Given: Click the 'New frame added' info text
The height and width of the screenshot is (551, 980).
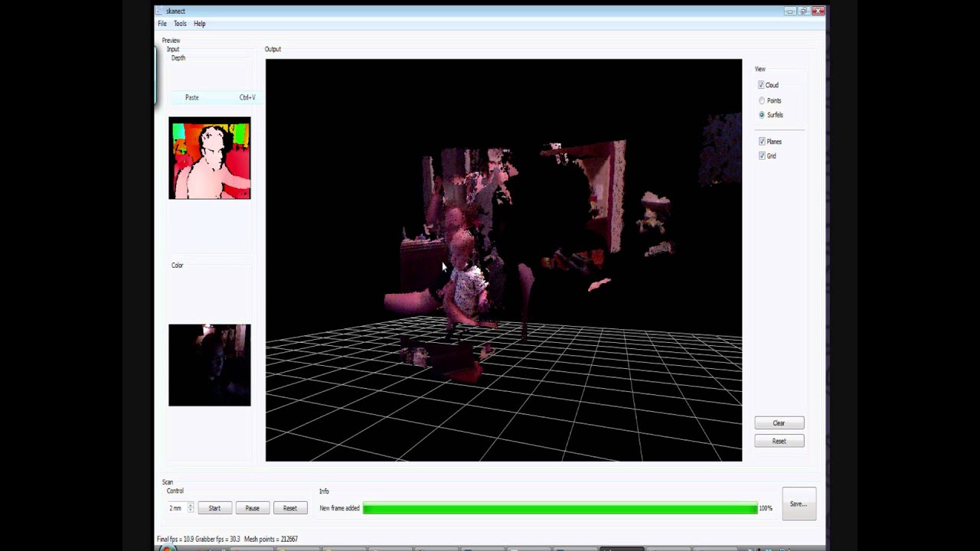Looking at the screenshot, I should [x=339, y=508].
